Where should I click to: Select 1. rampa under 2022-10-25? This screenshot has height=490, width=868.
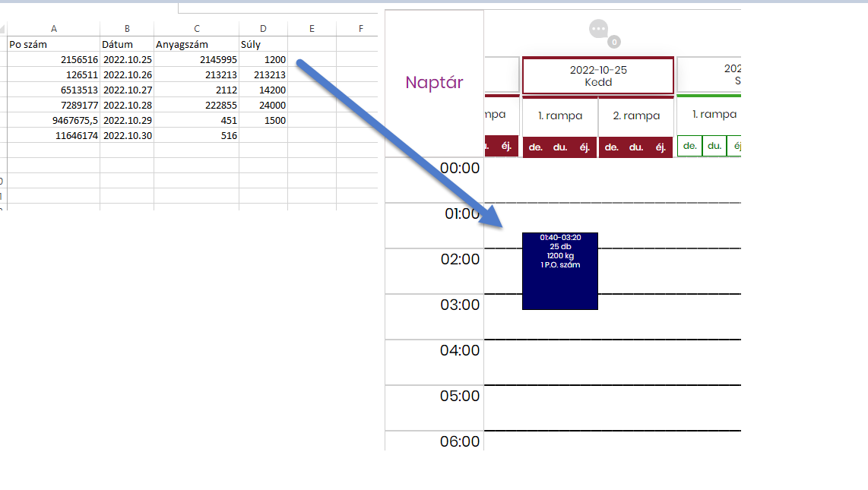560,116
